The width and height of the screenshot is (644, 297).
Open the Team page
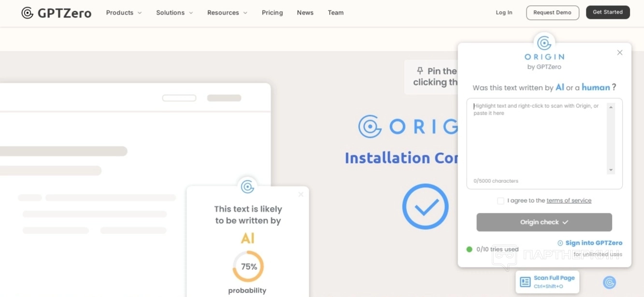336,13
